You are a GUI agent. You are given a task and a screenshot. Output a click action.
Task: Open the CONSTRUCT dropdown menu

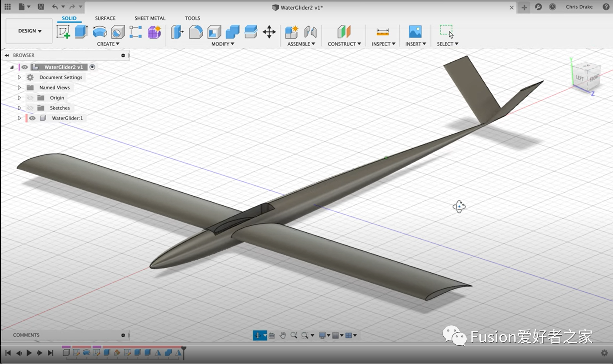(x=344, y=44)
